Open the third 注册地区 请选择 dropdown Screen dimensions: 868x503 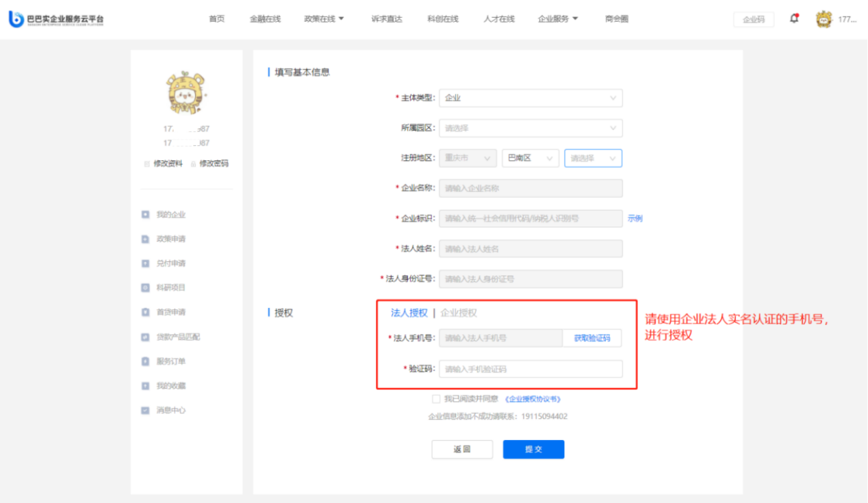[x=593, y=158]
